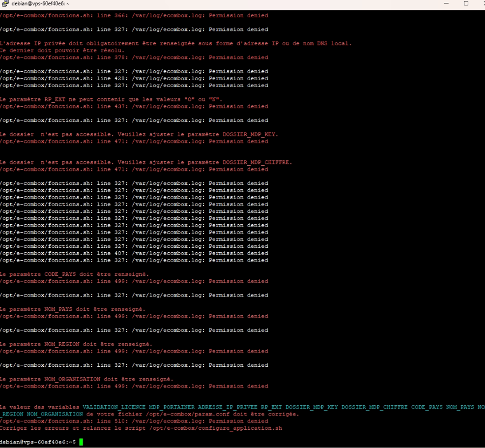Image resolution: width=485 pixels, height=448 pixels.
Task: Open the PuTTY system menu icon
Action: [5, 4]
